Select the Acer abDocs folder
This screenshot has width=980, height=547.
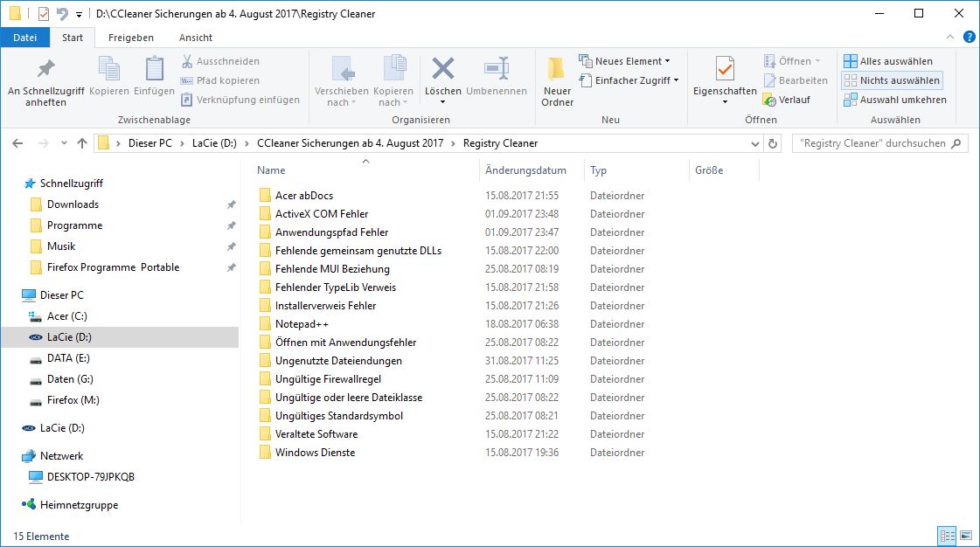[x=303, y=196]
